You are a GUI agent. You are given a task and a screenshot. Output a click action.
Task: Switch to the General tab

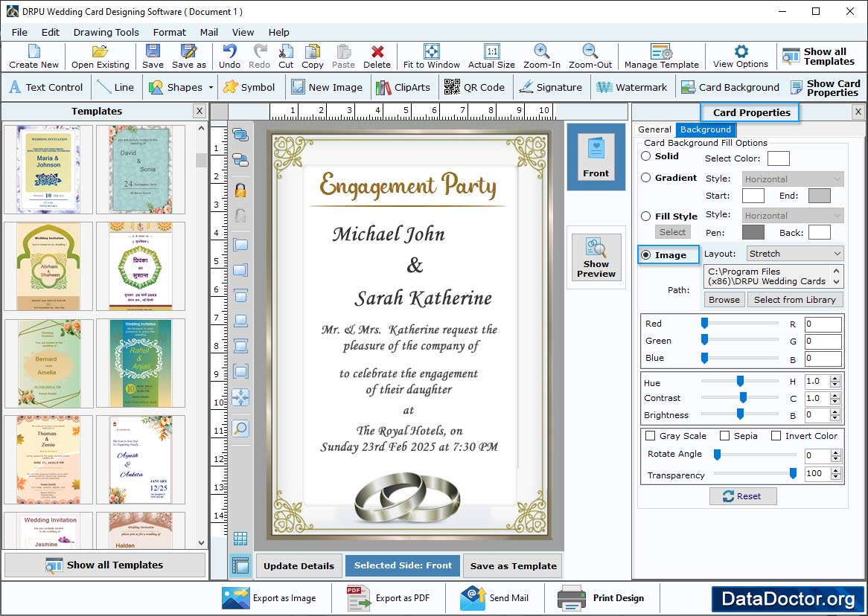(654, 129)
